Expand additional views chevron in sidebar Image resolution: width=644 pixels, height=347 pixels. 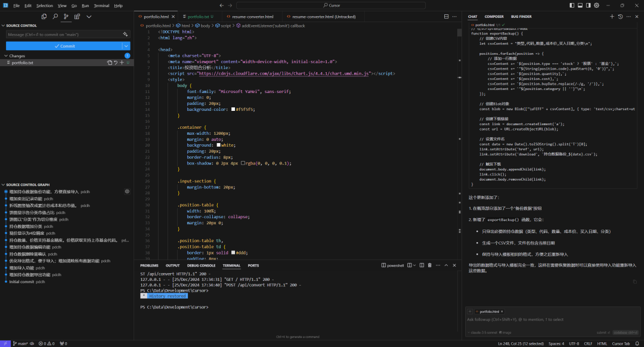(89, 17)
